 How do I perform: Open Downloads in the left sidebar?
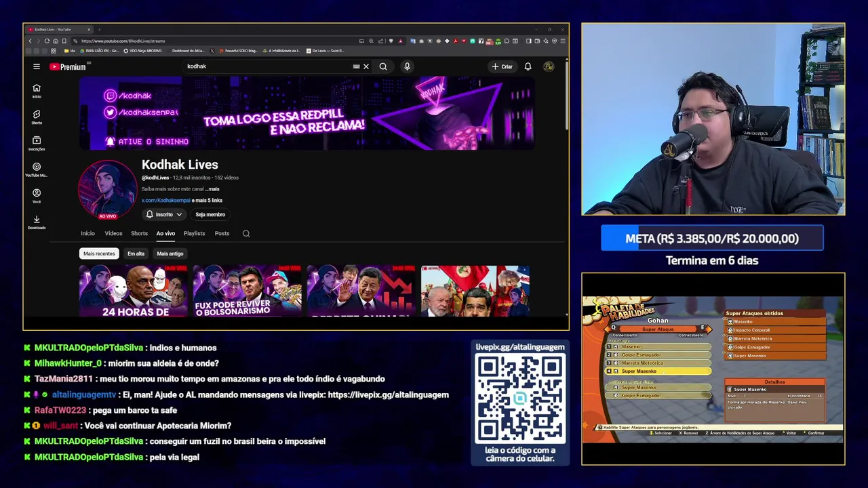37,222
